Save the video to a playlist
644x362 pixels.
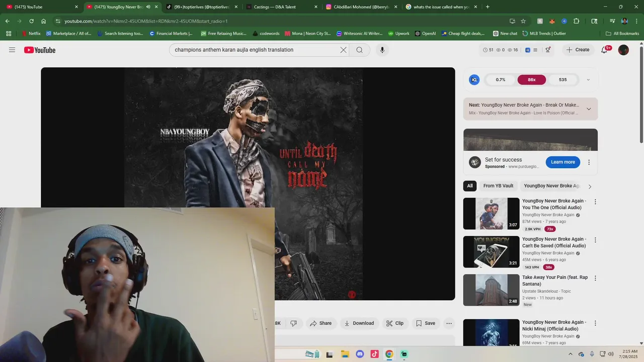pos(426,323)
